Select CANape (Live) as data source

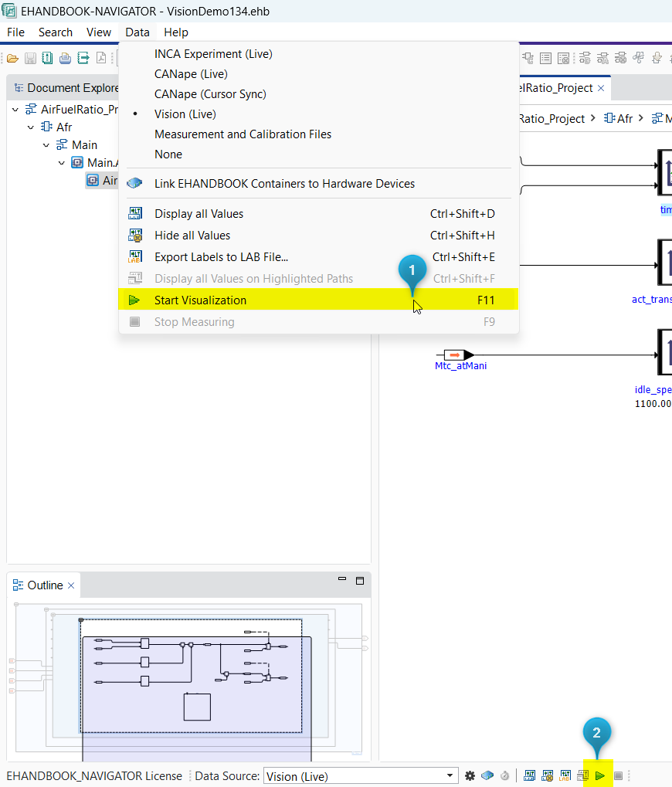[191, 74]
